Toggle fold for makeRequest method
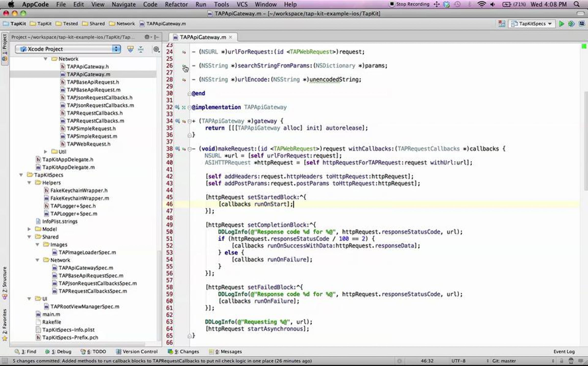This screenshot has width=588, height=366. point(189,149)
